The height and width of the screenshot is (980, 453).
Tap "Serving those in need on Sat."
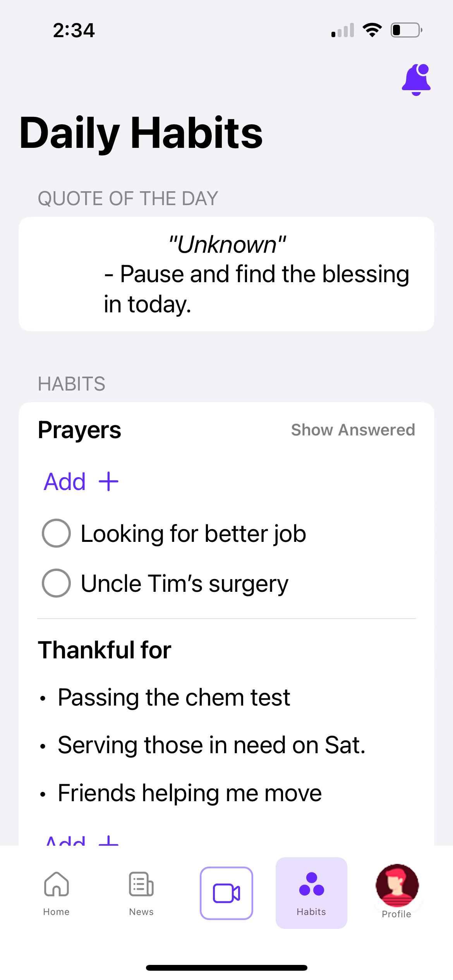point(211,745)
